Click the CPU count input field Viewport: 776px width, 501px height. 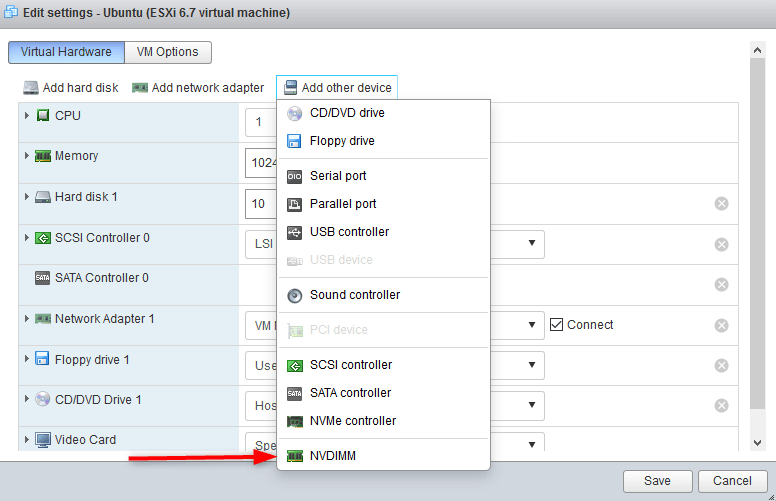tap(261, 122)
